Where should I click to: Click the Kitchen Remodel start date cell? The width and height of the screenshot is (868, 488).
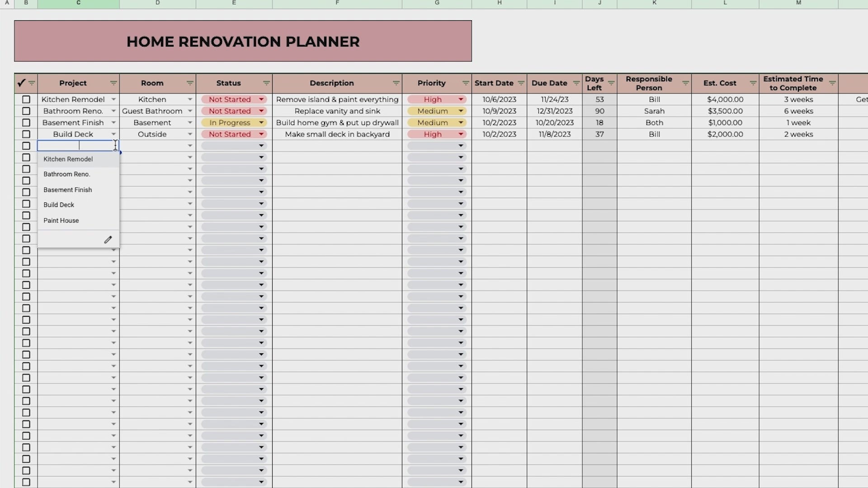(x=499, y=99)
